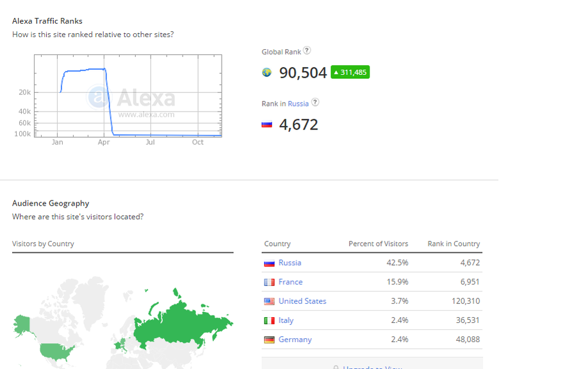Click the France flag in country table

(x=269, y=282)
